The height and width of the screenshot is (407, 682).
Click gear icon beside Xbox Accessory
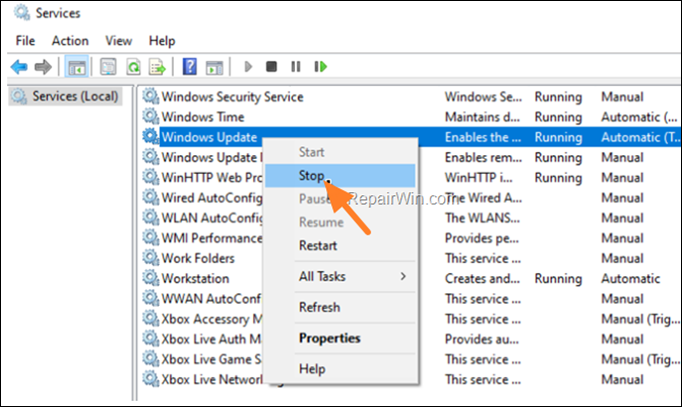(x=150, y=318)
